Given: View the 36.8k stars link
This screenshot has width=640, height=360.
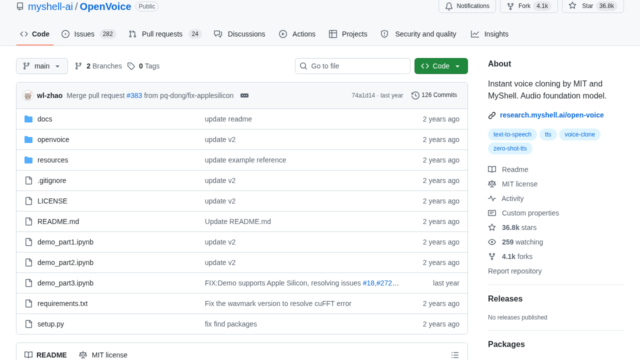Looking at the screenshot, I should click(513, 228).
